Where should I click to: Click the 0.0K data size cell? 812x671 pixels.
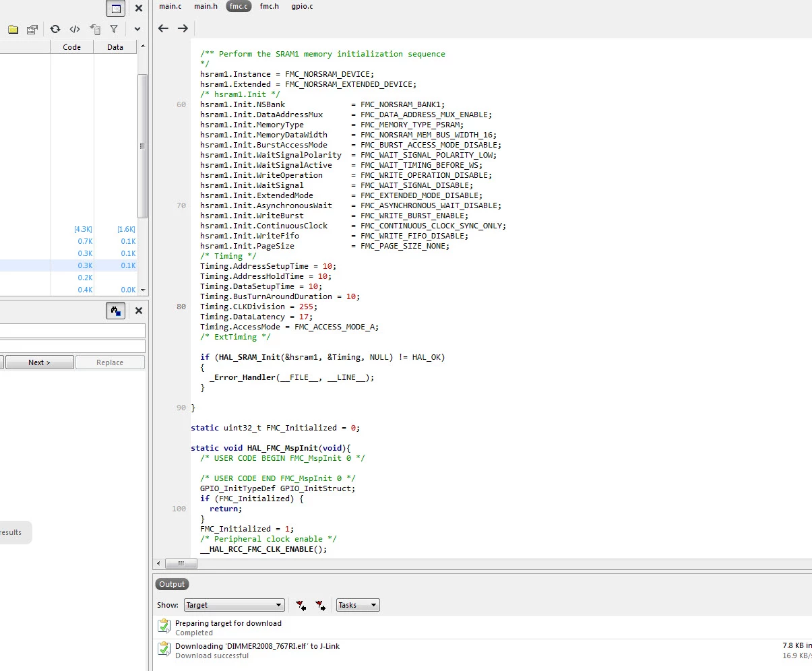tap(128, 290)
